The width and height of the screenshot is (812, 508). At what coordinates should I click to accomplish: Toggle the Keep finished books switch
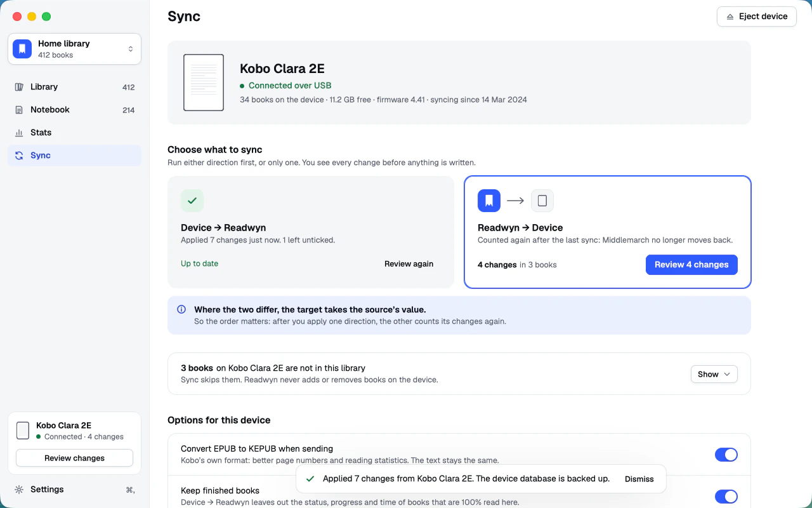(x=726, y=497)
